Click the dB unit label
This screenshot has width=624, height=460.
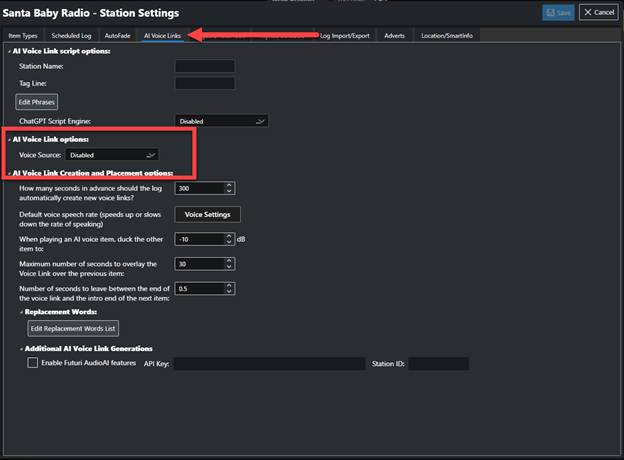[241, 239]
